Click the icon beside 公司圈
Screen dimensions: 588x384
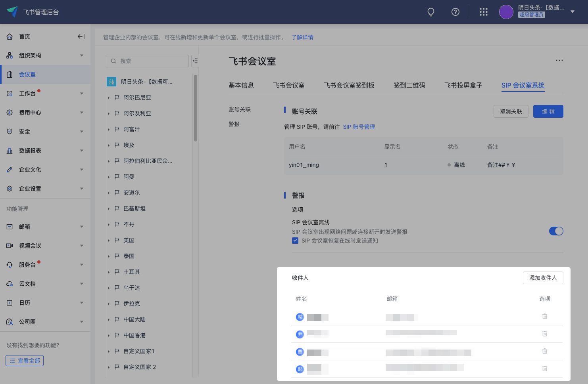(x=10, y=322)
